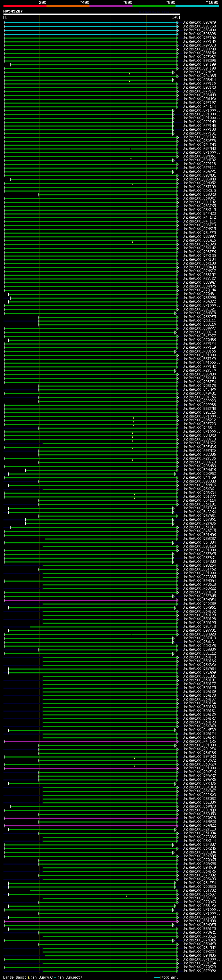Select hit label UniRef100_Q6VAB4

199,669
